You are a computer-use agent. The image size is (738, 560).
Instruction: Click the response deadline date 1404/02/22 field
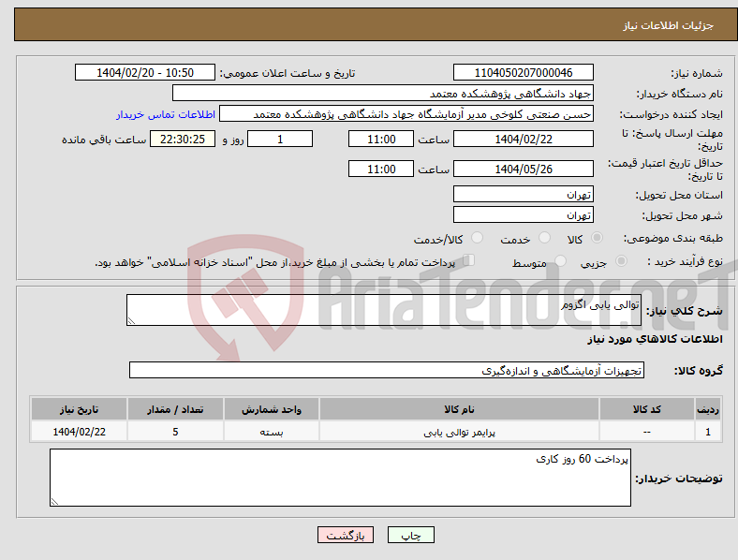point(523,139)
